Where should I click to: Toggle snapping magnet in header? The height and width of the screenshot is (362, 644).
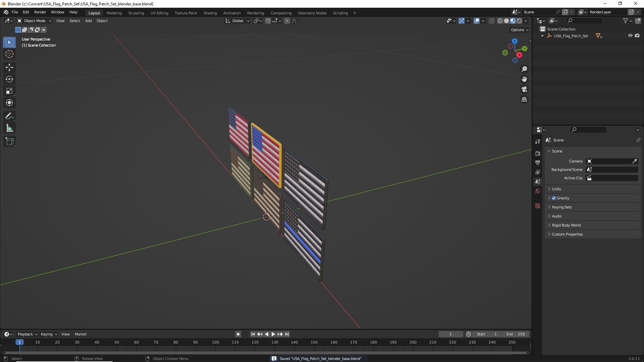pos(268,21)
